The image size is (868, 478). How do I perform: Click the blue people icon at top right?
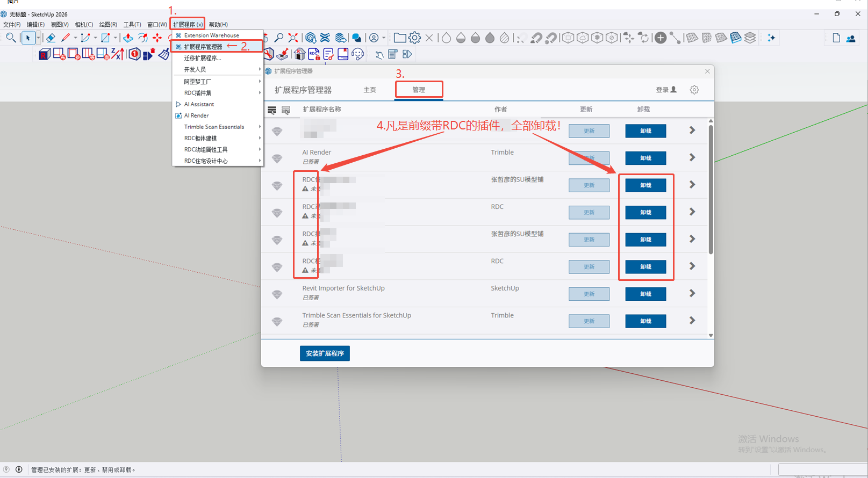coord(851,38)
